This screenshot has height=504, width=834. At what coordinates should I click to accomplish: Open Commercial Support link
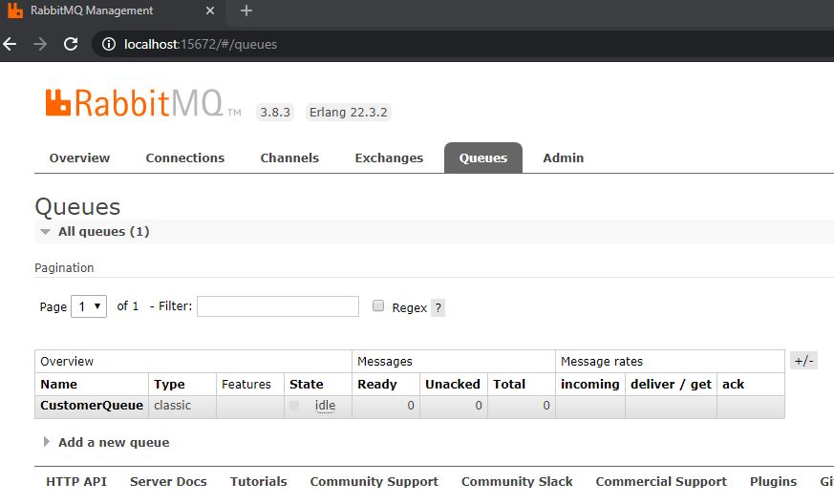(x=661, y=482)
